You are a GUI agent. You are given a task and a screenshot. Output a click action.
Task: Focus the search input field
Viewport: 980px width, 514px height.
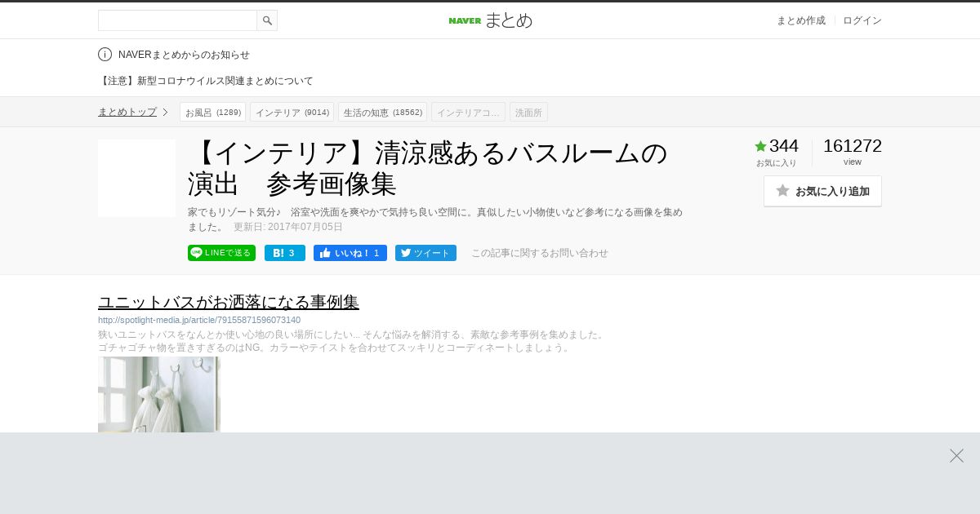coord(177,20)
